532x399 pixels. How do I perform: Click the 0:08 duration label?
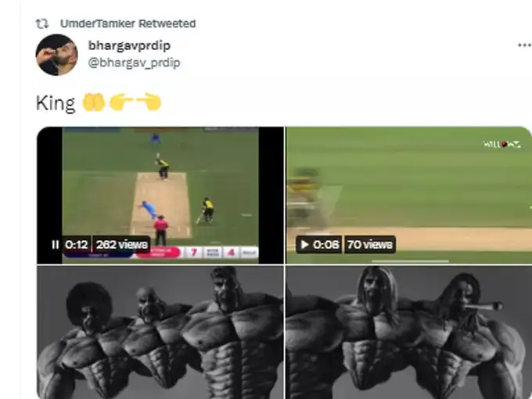(325, 245)
